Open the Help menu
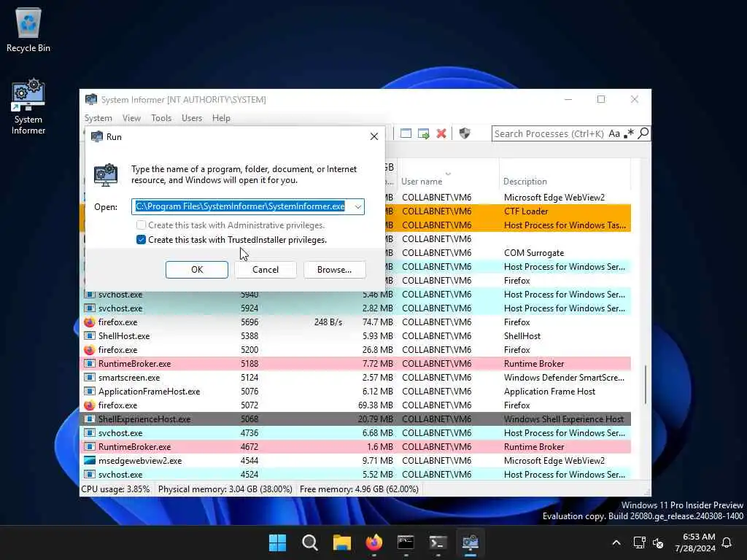 [221, 118]
